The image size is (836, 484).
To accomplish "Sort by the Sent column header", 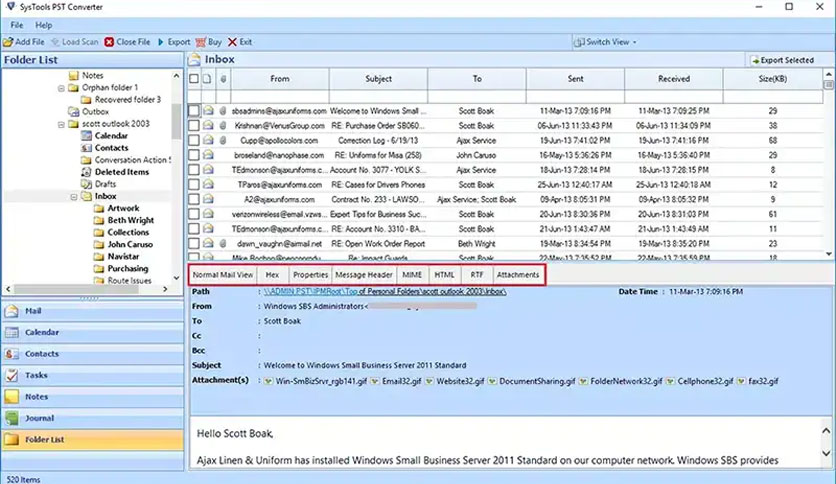I will [575, 79].
